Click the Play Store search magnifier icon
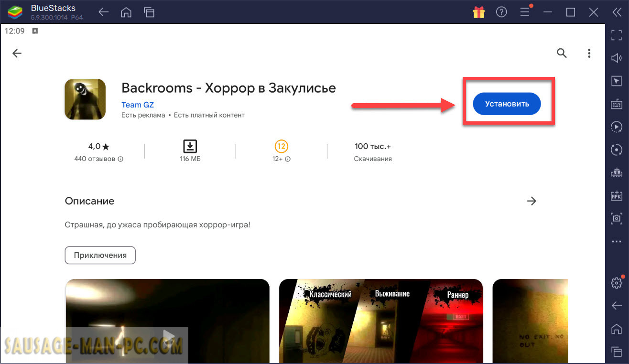Image resolution: width=629 pixels, height=364 pixels. tap(562, 53)
